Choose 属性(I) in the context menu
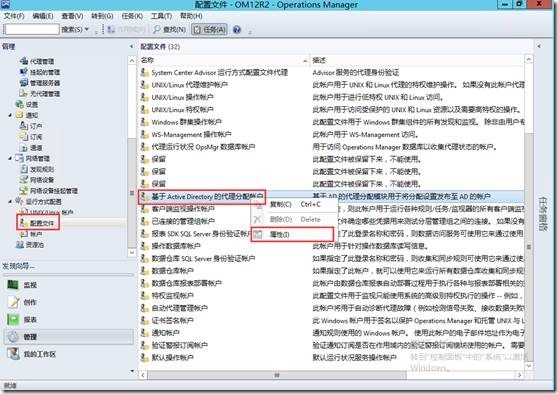The width and height of the screenshot is (558, 394). pyautogui.click(x=293, y=235)
